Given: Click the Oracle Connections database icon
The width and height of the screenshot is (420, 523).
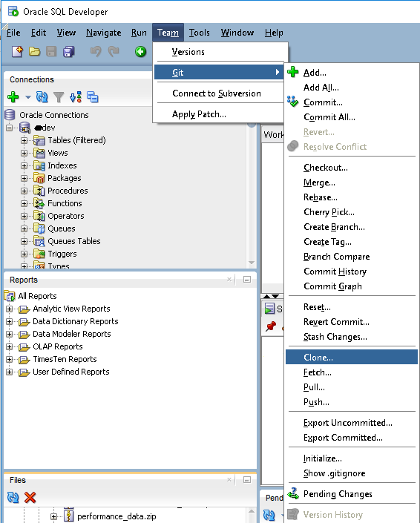Looking at the screenshot, I should click(x=10, y=115).
